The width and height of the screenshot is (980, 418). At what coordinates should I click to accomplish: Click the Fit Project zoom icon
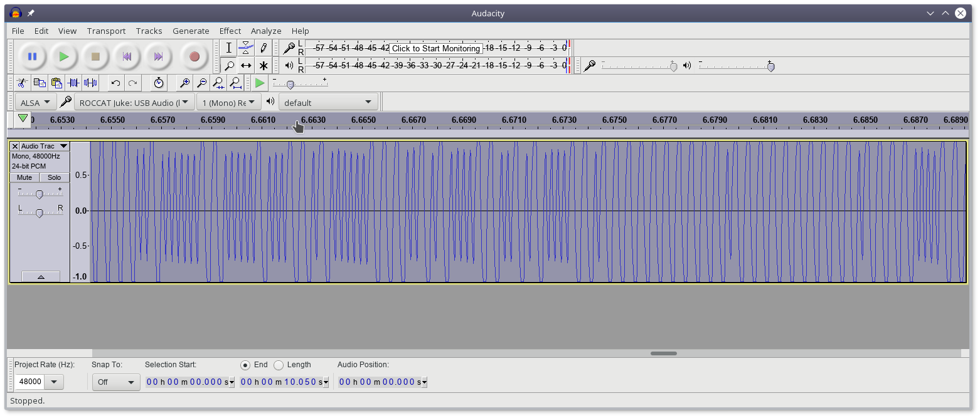pos(235,83)
